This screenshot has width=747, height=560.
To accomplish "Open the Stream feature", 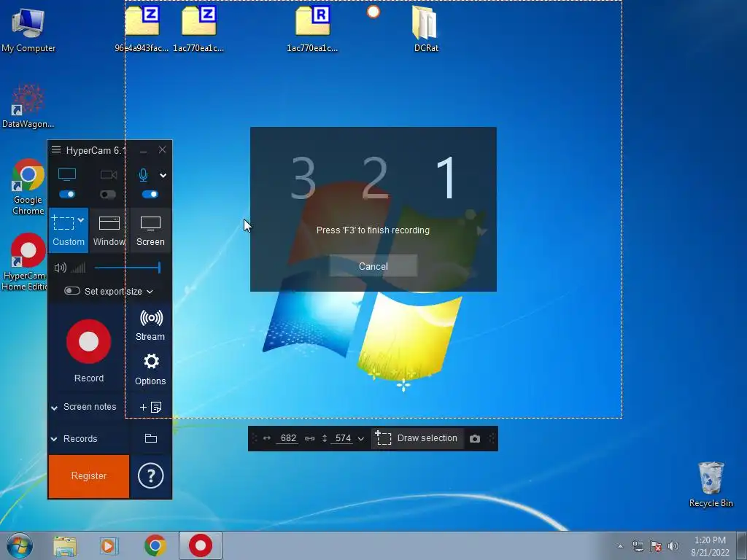I will [x=150, y=324].
